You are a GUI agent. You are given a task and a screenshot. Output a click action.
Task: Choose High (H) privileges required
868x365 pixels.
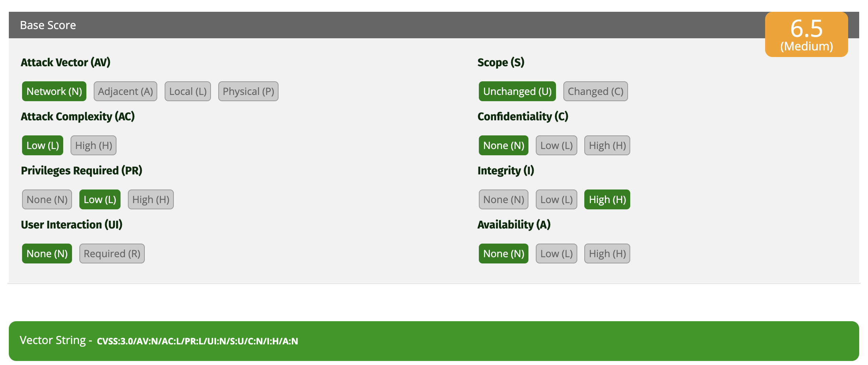tap(151, 199)
